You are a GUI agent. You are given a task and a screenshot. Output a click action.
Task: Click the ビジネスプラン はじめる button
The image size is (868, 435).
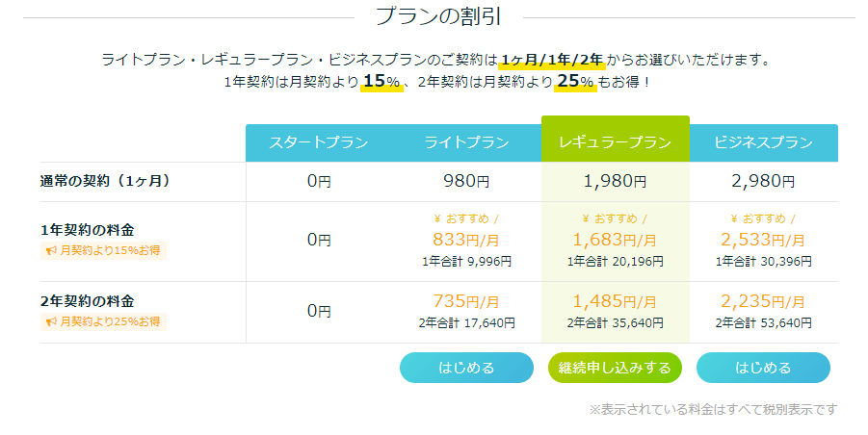point(763,368)
